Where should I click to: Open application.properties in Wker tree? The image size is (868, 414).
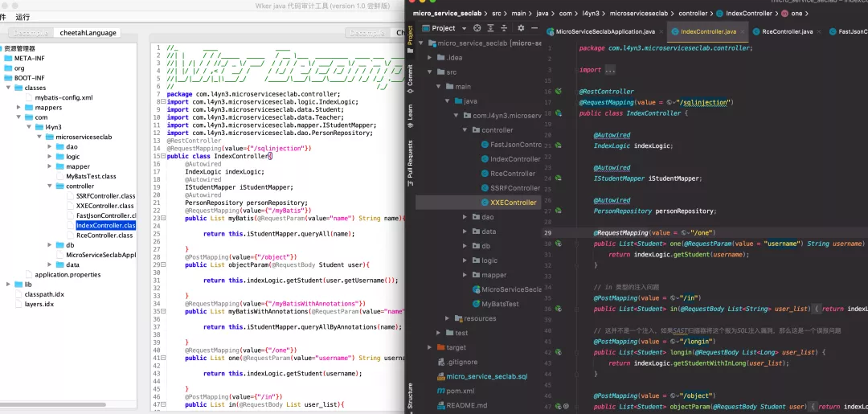[x=68, y=274]
